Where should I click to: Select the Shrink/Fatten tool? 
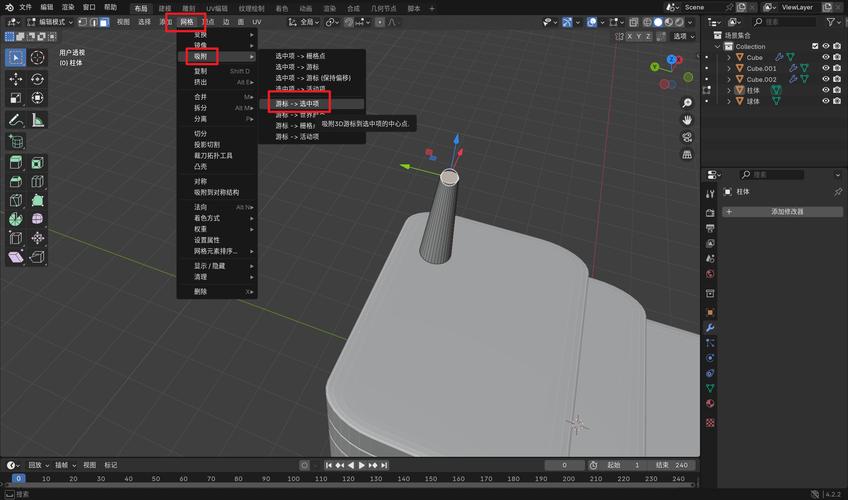[x=37, y=238]
